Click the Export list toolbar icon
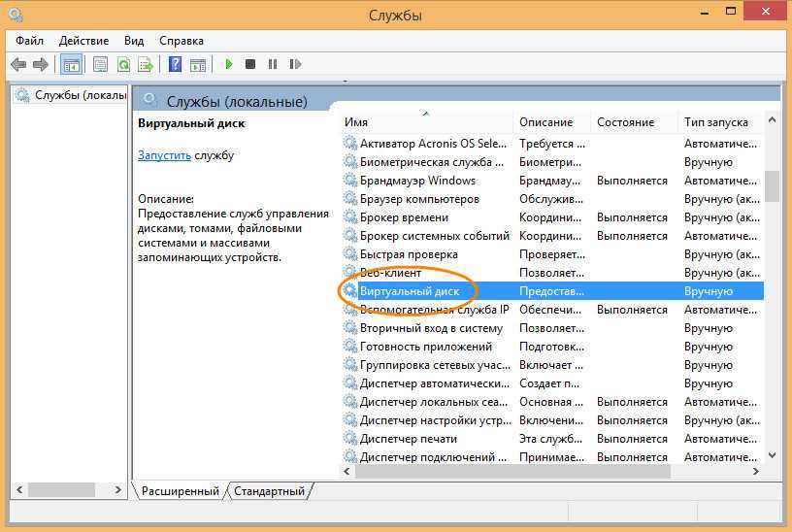792x532 pixels. (146, 65)
